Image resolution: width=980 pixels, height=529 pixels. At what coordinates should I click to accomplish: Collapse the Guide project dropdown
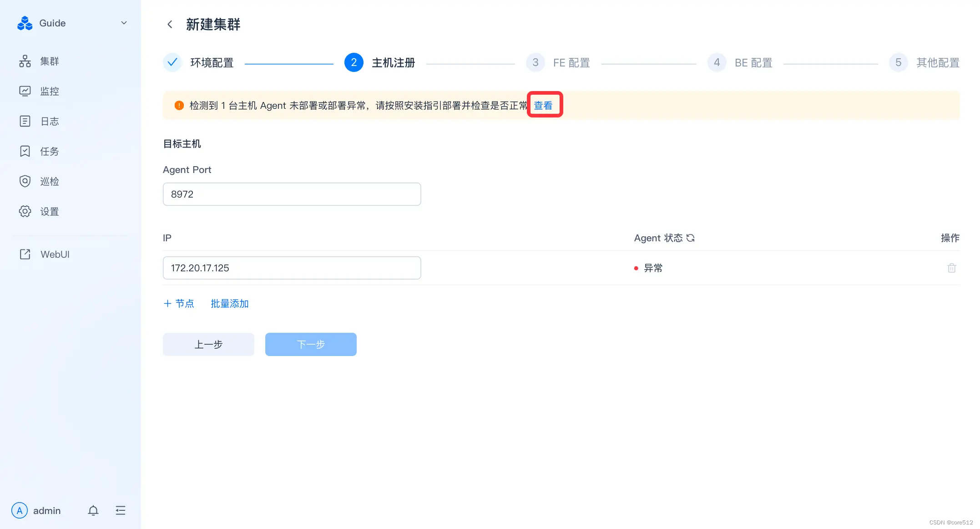click(x=123, y=23)
